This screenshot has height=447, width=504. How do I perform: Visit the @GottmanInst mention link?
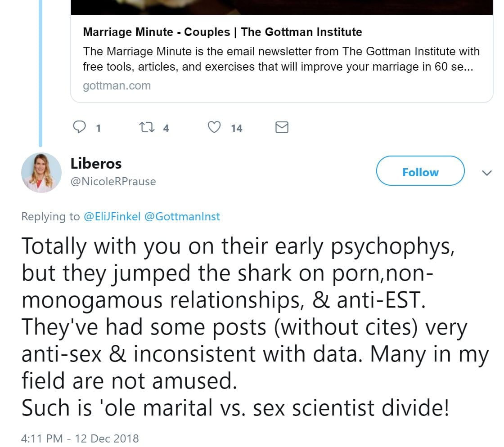(182, 217)
